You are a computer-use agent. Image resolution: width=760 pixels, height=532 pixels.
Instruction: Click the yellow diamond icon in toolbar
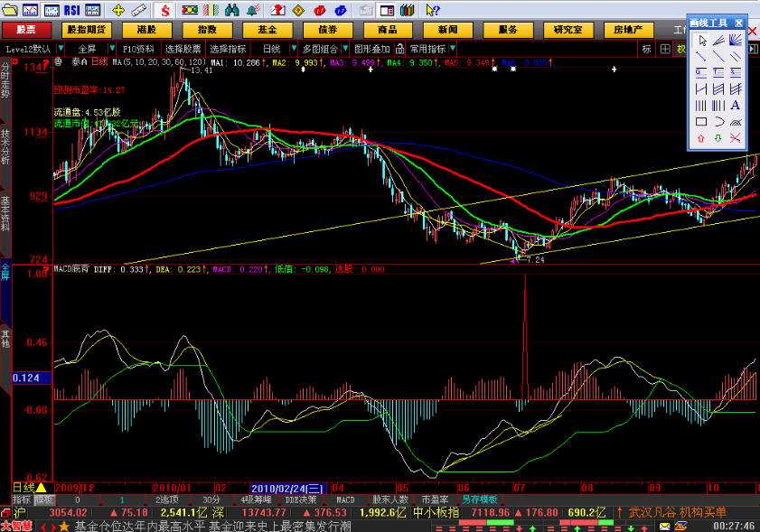click(298, 9)
